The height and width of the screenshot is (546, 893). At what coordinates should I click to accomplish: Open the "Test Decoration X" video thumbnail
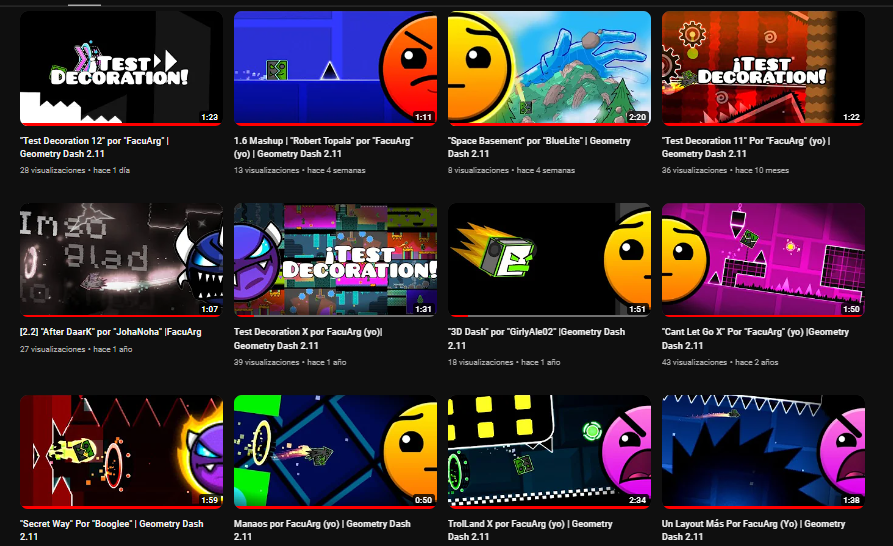(x=335, y=260)
